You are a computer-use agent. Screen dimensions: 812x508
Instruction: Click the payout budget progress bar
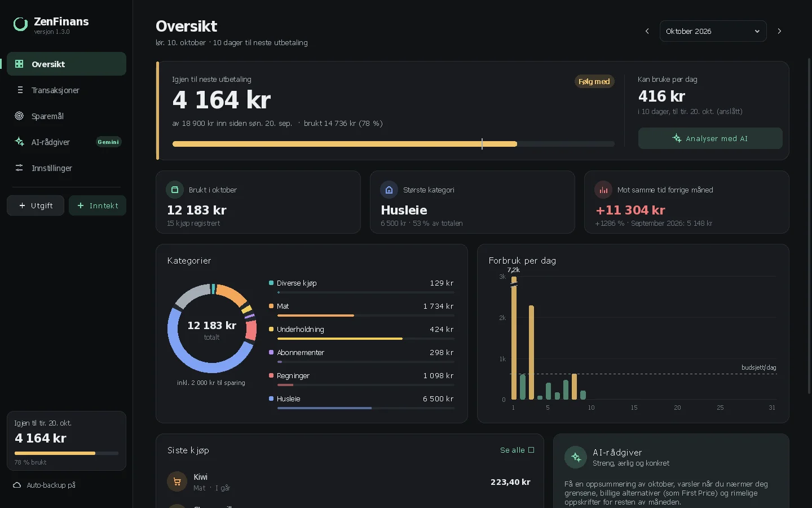[394, 144]
